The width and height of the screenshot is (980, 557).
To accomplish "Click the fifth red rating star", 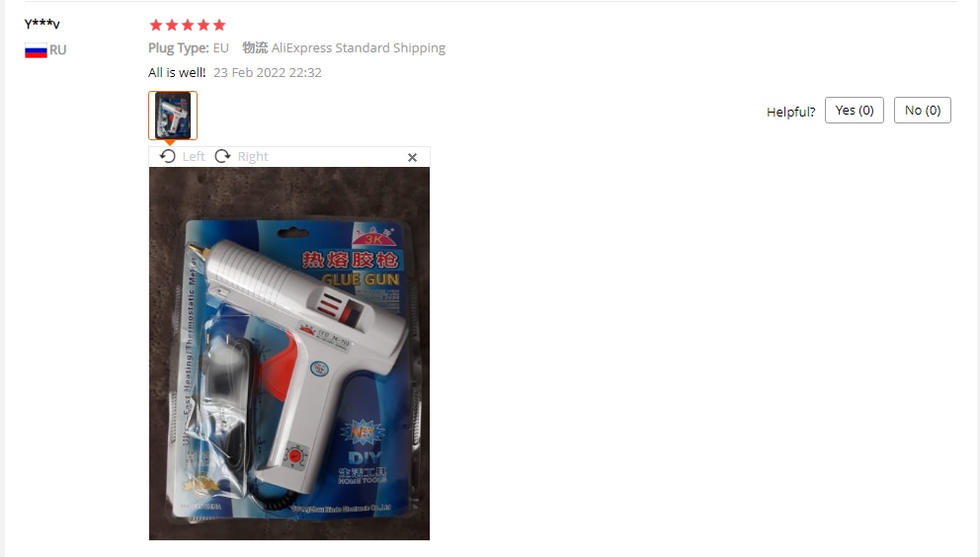I will point(218,25).
